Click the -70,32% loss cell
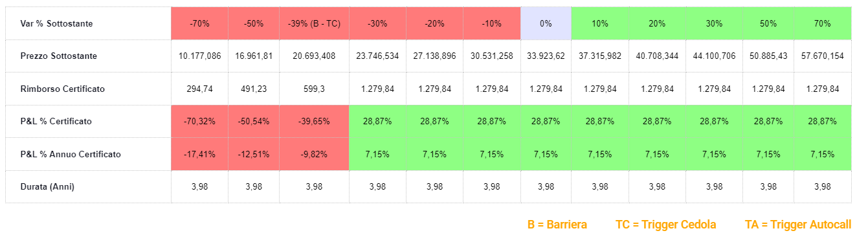The height and width of the screenshot is (244, 868). point(200,121)
